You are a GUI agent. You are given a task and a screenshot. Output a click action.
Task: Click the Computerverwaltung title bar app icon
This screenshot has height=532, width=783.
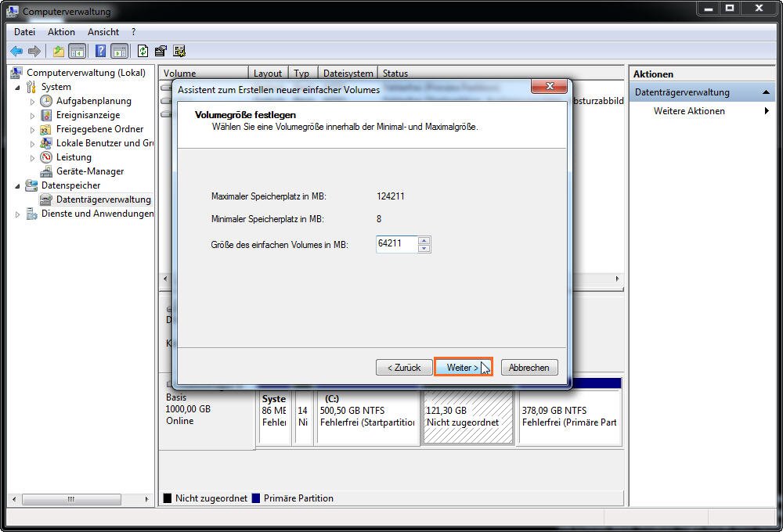(x=12, y=10)
